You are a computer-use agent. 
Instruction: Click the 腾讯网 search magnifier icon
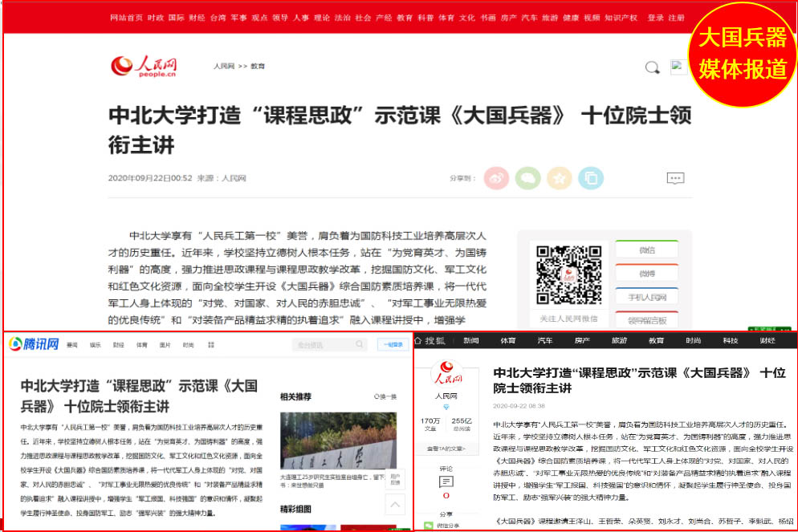[x=360, y=344]
